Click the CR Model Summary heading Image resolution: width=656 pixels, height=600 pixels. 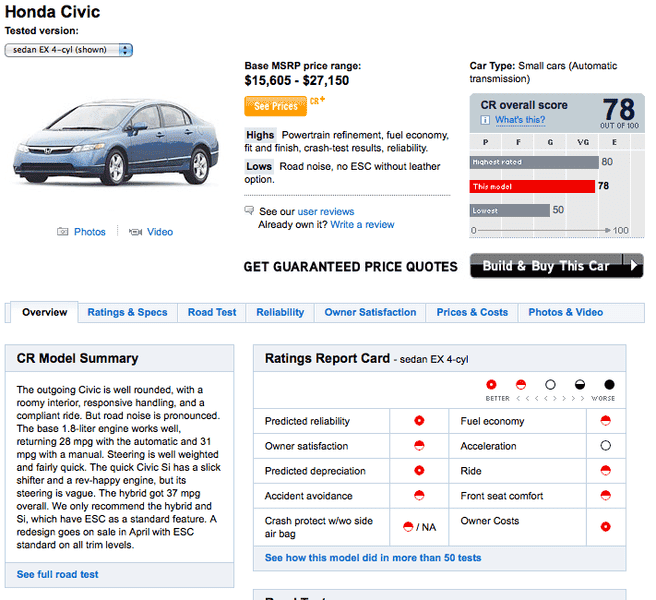click(x=77, y=359)
